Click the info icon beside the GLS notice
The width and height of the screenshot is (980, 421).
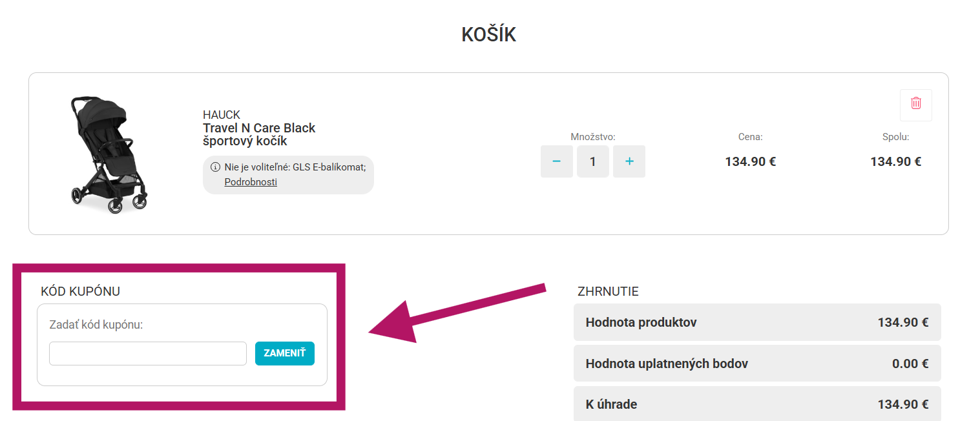215,167
